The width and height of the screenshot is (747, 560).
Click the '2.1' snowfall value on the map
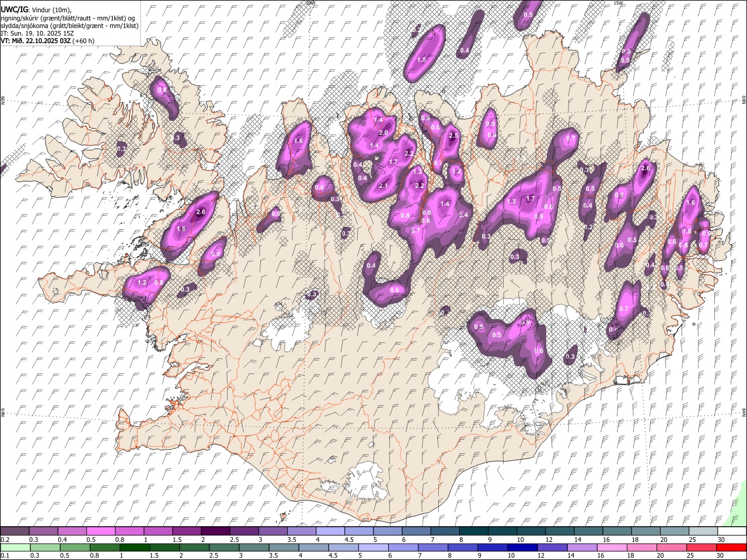click(383, 185)
